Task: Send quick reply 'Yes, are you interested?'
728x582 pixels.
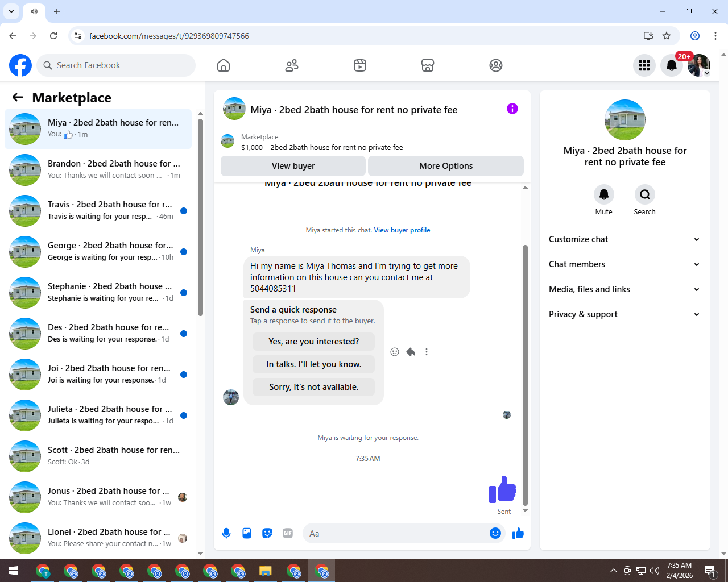Action: coord(314,342)
